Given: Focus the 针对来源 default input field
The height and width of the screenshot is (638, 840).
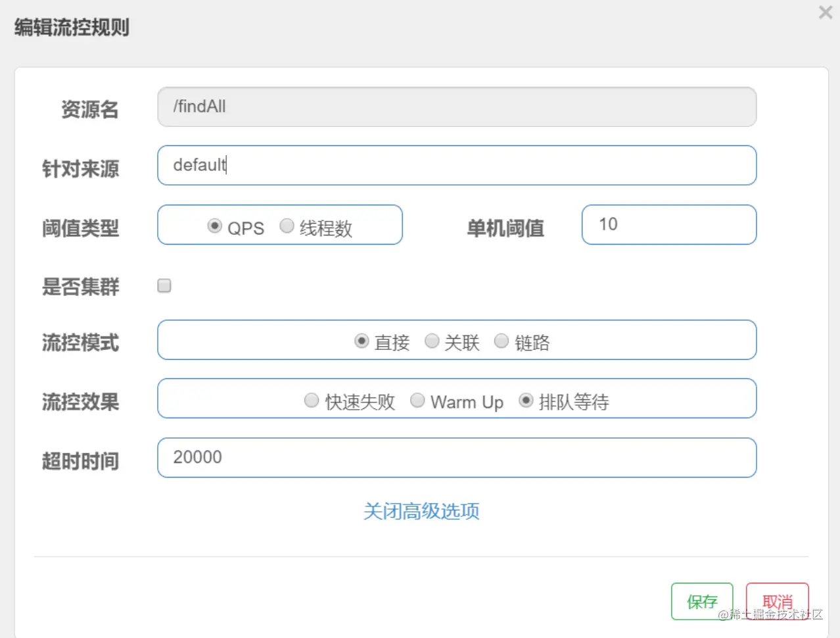Looking at the screenshot, I should coord(457,165).
